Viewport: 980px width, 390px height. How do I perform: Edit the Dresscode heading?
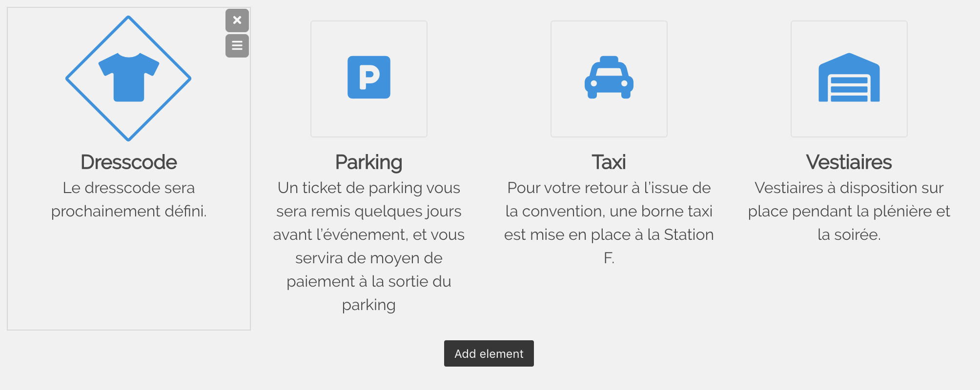[129, 162]
